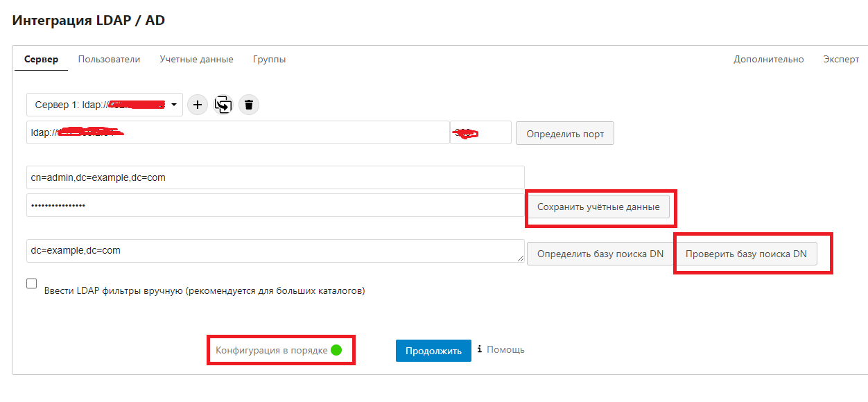868x402 pixels.
Task: Click the copy server configuration icon
Action: [223, 105]
